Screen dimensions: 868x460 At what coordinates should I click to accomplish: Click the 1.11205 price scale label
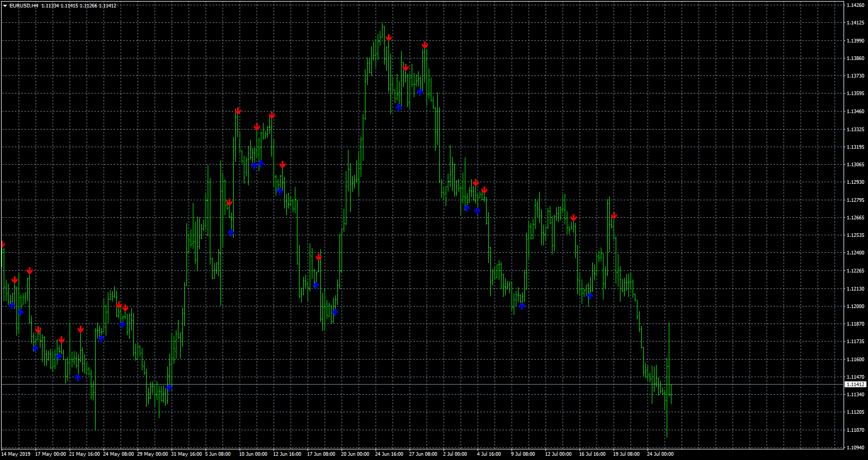coord(855,412)
